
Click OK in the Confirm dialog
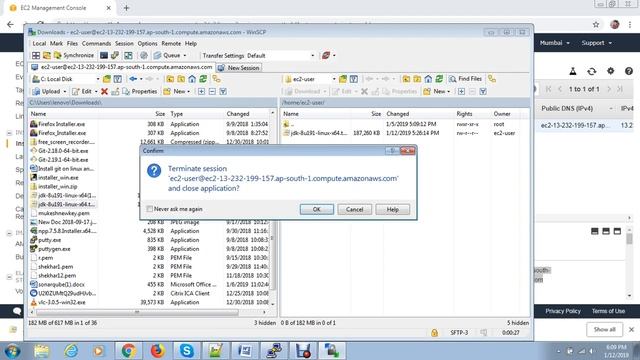[x=317, y=209]
